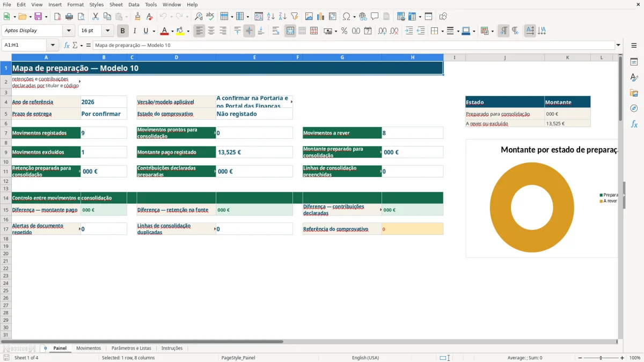Image resolution: width=644 pixels, height=362 pixels.
Task: Click the Accept formula equals button
Action: (x=89, y=45)
